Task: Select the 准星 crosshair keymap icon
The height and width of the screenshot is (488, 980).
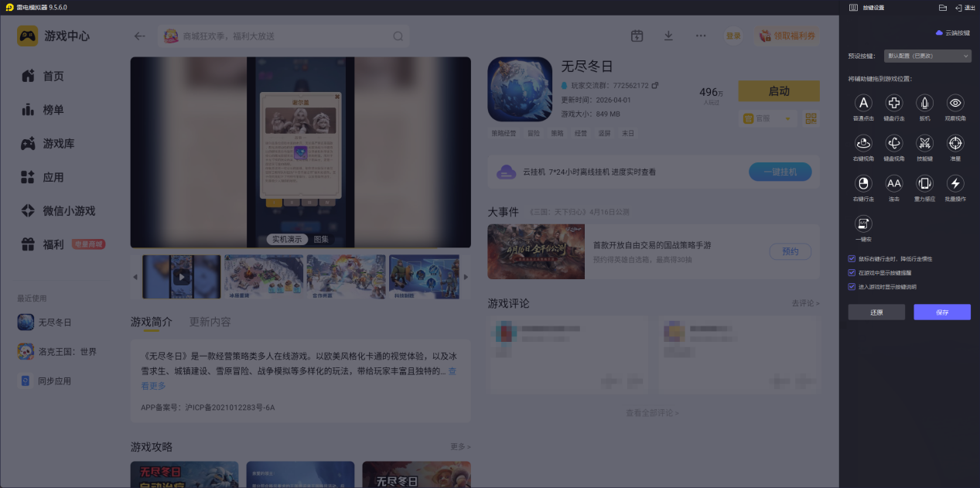Action: pyautogui.click(x=954, y=143)
